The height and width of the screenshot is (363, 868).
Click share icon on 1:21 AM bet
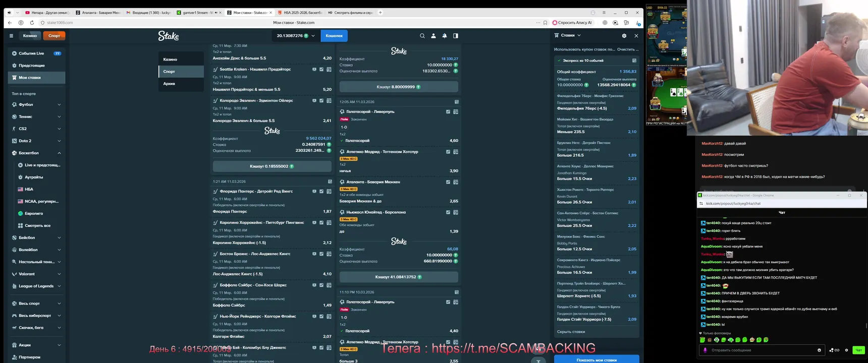point(330,181)
